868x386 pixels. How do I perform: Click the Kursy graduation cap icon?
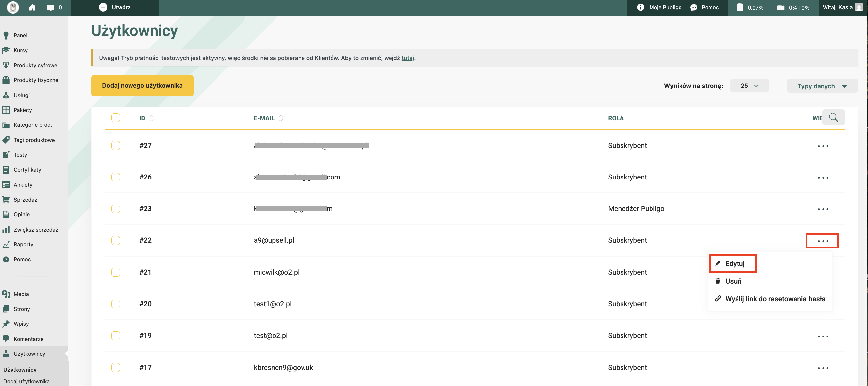[6, 50]
